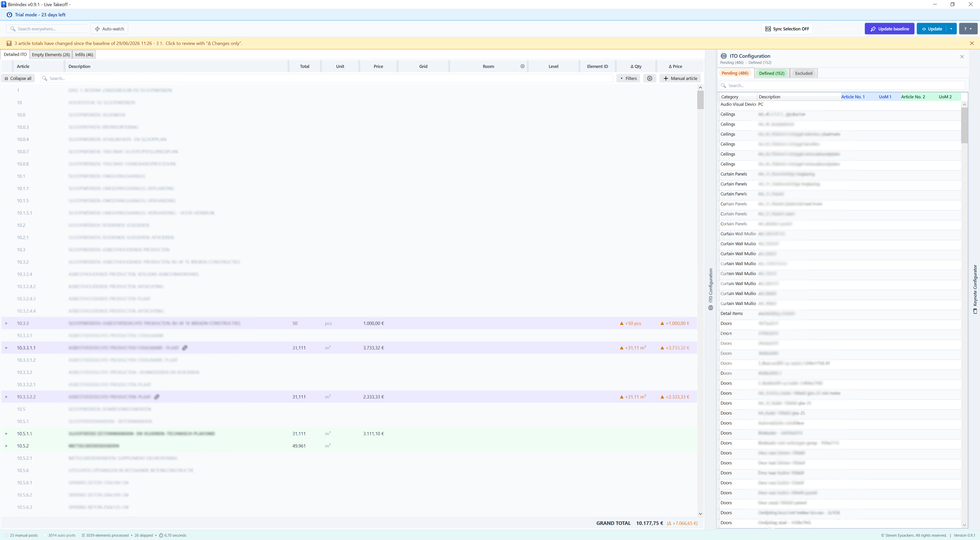Select the Defined (152) tab
The image size is (980, 540).
[771, 74]
